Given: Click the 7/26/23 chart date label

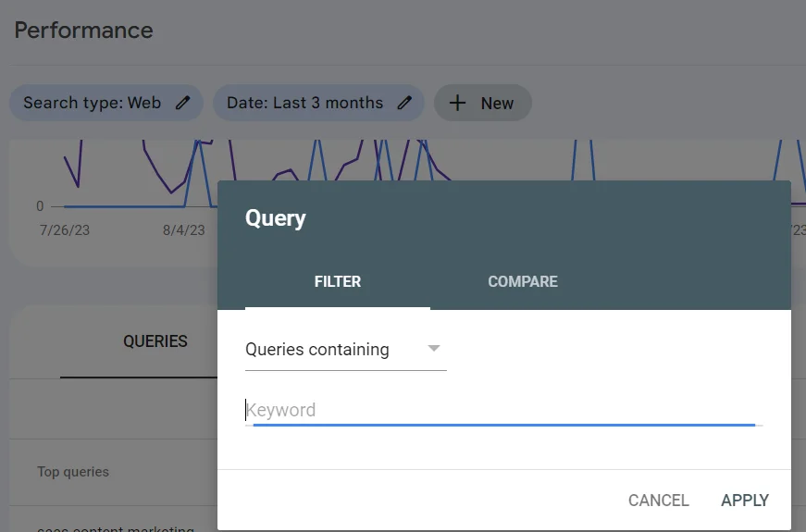Looking at the screenshot, I should [65, 230].
